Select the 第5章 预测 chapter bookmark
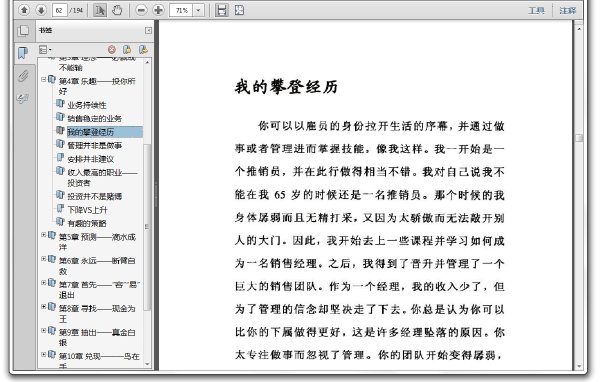 click(x=97, y=242)
